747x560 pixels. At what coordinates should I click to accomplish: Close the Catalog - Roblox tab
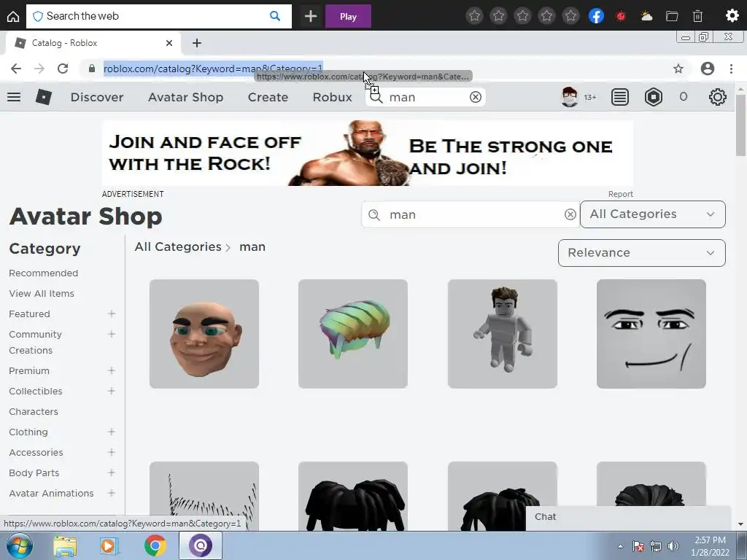[x=169, y=43]
